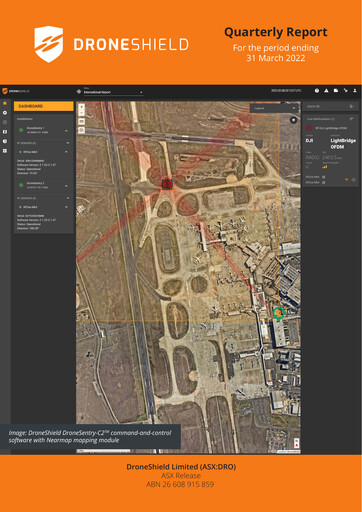The height and width of the screenshot is (512, 362).
Task: Click the '31 March 2022' period date
Action: pyautogui.click(x=276, y=58)
